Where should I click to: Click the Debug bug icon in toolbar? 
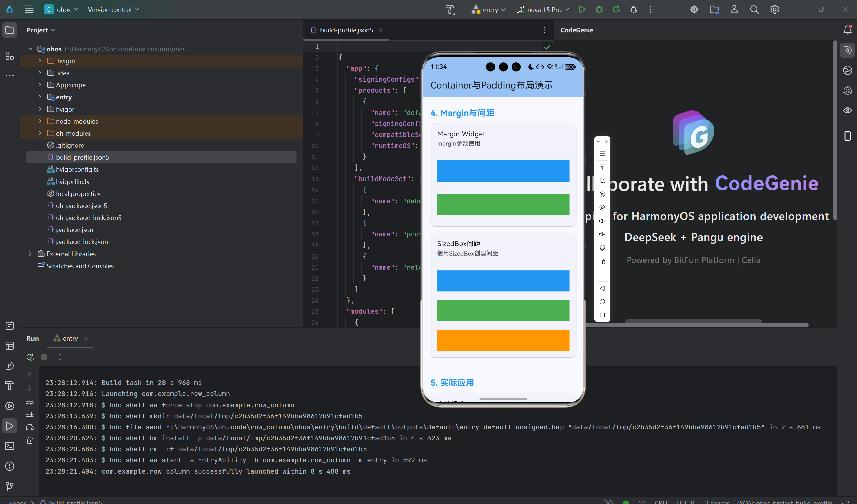(599, 9)
